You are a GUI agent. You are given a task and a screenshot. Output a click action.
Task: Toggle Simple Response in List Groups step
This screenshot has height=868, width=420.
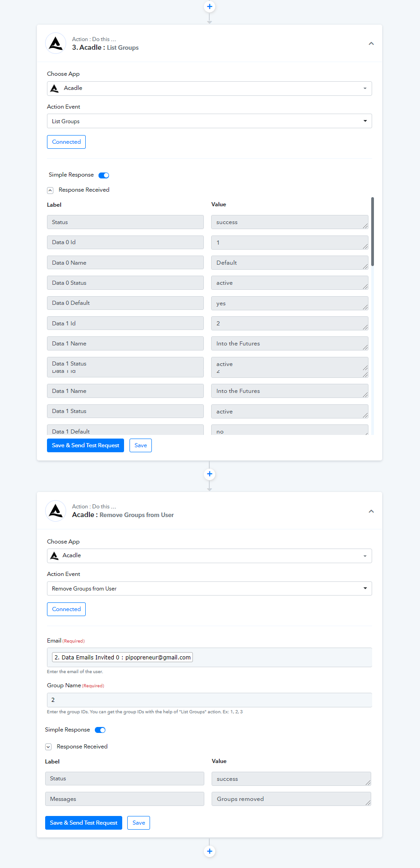[x=104, y=175]
